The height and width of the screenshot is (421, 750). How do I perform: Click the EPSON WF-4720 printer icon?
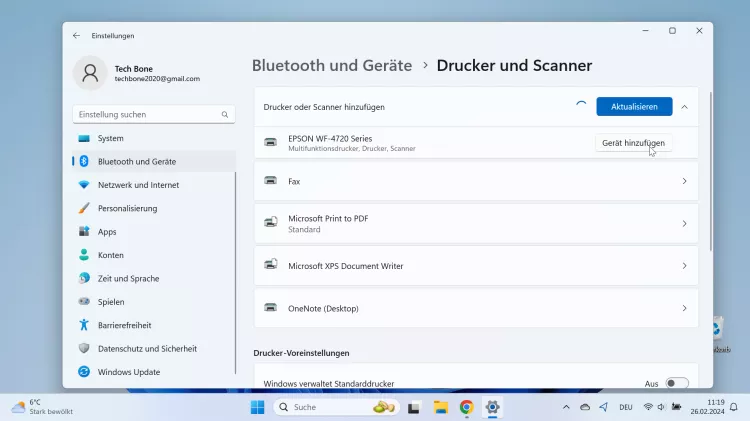[271, 142]
